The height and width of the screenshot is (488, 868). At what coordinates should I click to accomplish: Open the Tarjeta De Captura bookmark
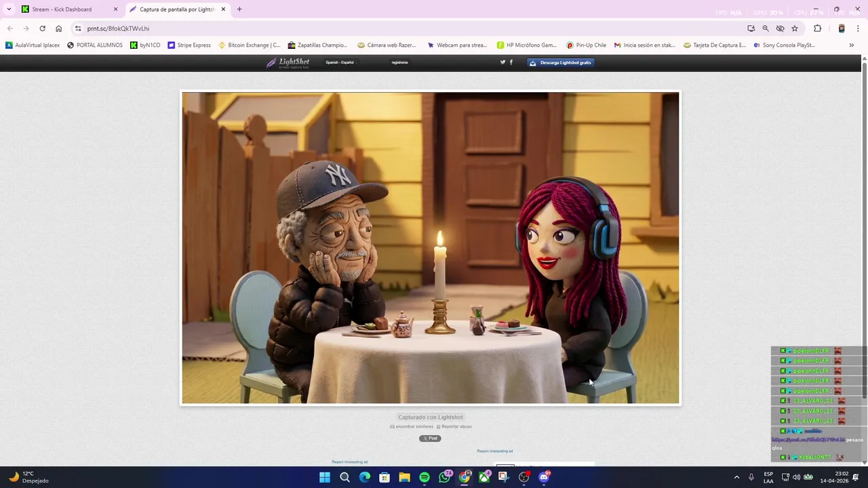715,45
